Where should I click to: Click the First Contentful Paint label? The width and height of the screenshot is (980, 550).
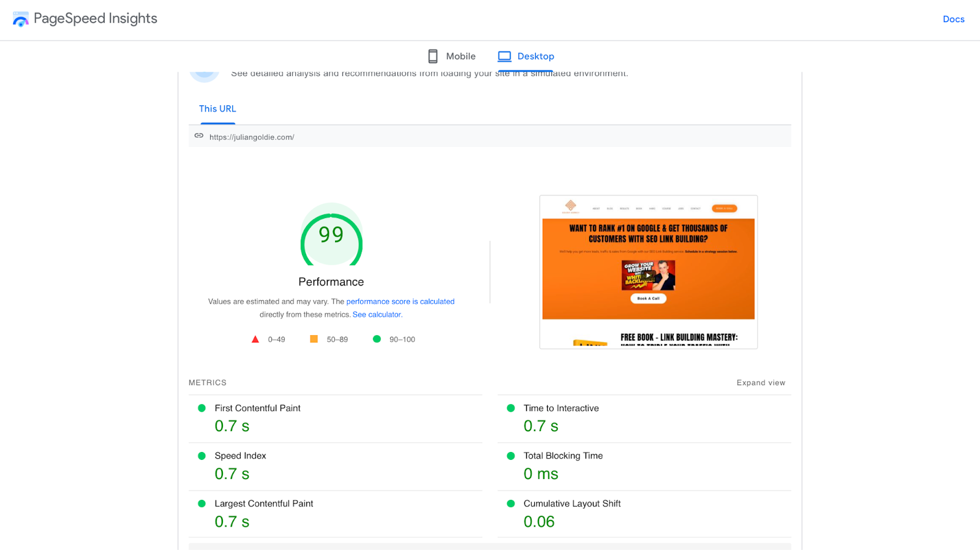pyautogui.click(x=258, y=408)
